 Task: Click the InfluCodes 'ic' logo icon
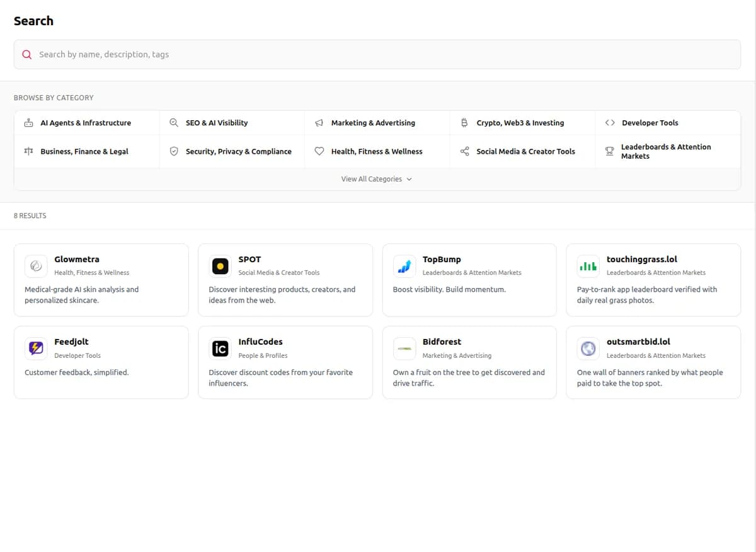tap(220, 348)
